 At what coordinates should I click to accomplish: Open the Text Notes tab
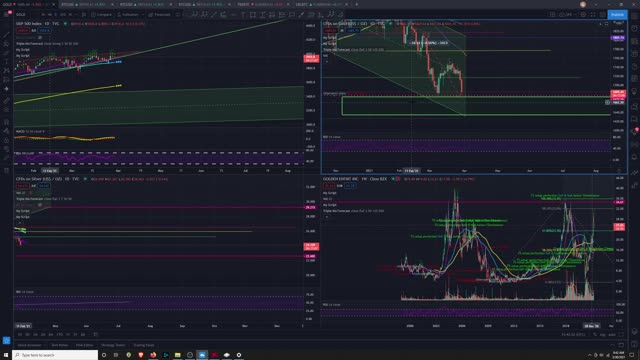(x=60, y=345)
